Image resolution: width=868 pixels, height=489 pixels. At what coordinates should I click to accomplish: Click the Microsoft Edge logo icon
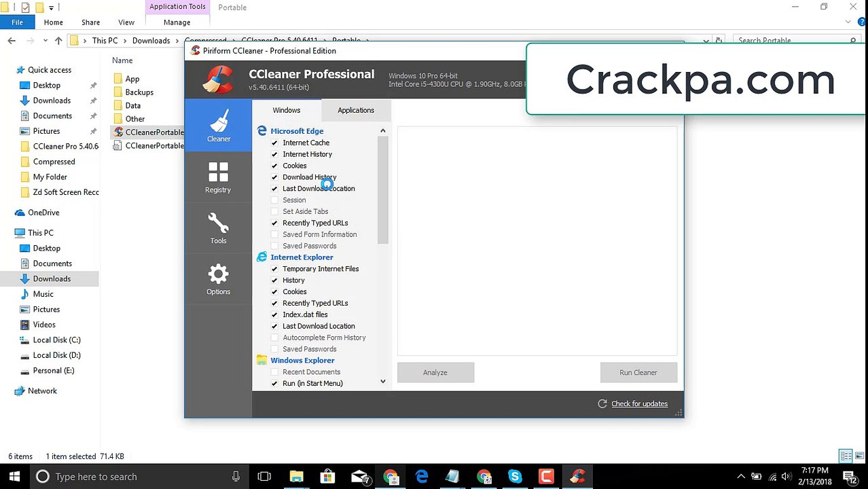[x=261, y=131]
